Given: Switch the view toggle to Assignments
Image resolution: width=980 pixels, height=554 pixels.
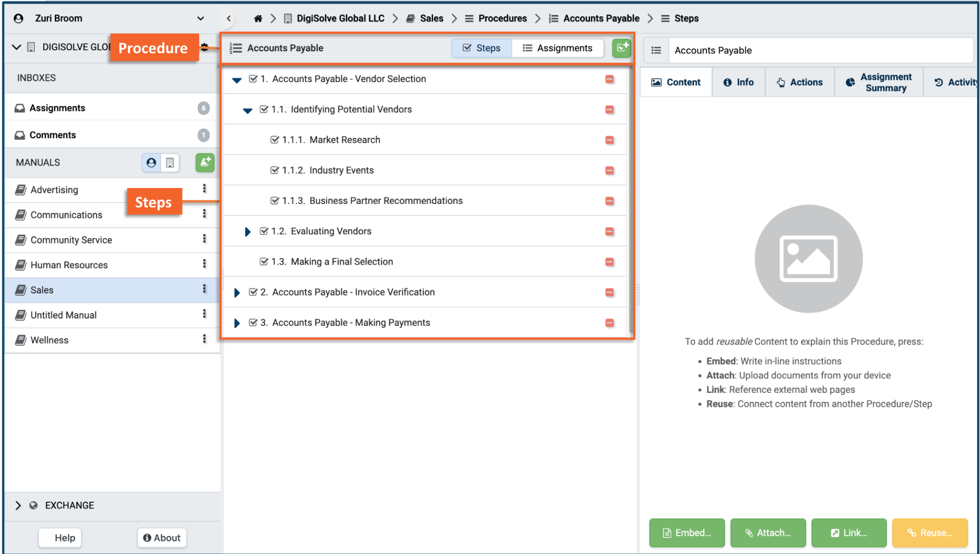Looking at the screenshot, I should coord(557,48).
